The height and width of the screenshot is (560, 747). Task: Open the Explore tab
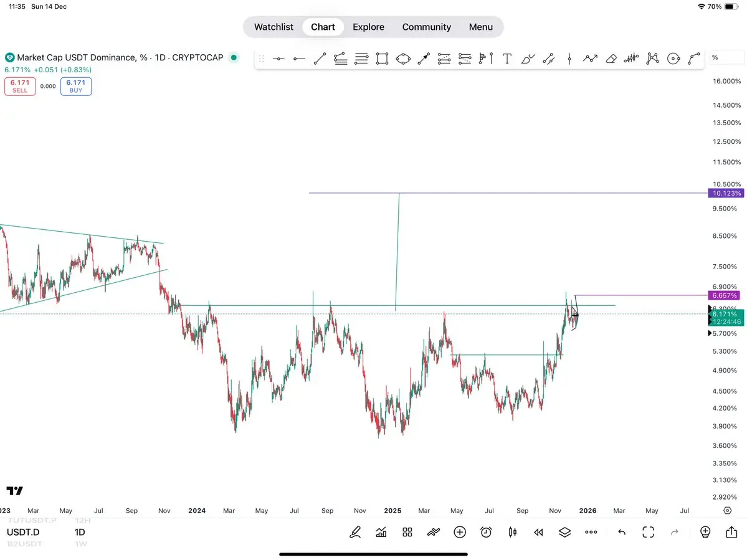point(368,27)
